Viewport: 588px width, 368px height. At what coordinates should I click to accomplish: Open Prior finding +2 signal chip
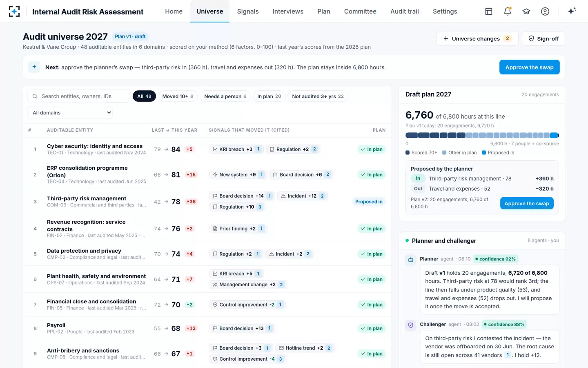click(238, 229)
